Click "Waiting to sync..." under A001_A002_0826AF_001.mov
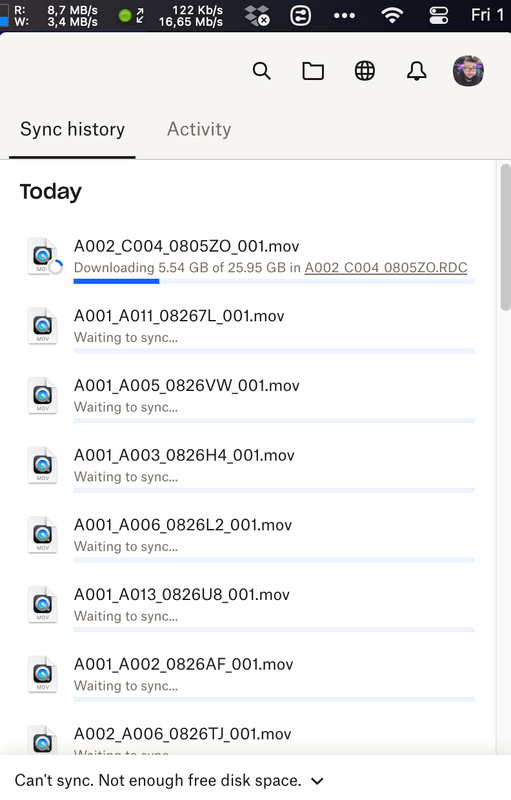 [x=126, y=686]
